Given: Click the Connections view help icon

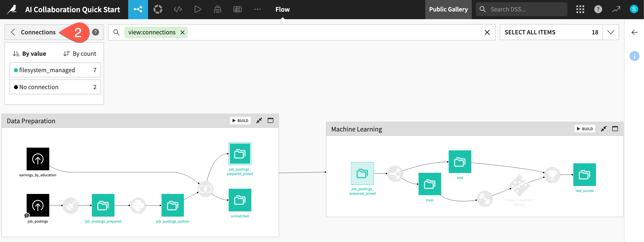Looking at the screenshot, I should coord(96,32).
